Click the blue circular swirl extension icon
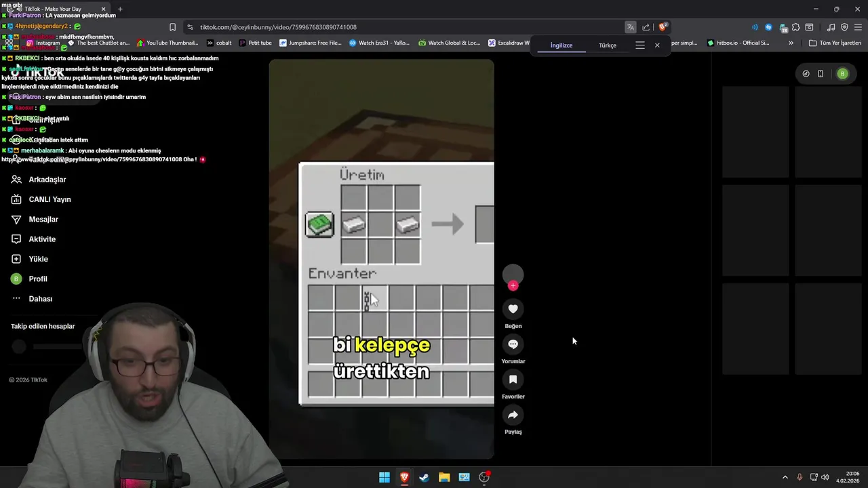This screenshot has width=868, height=488. (768, 27)
